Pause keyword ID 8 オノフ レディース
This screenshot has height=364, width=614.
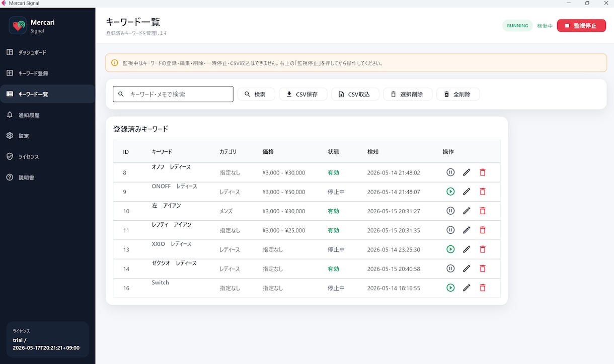point(450,172)
